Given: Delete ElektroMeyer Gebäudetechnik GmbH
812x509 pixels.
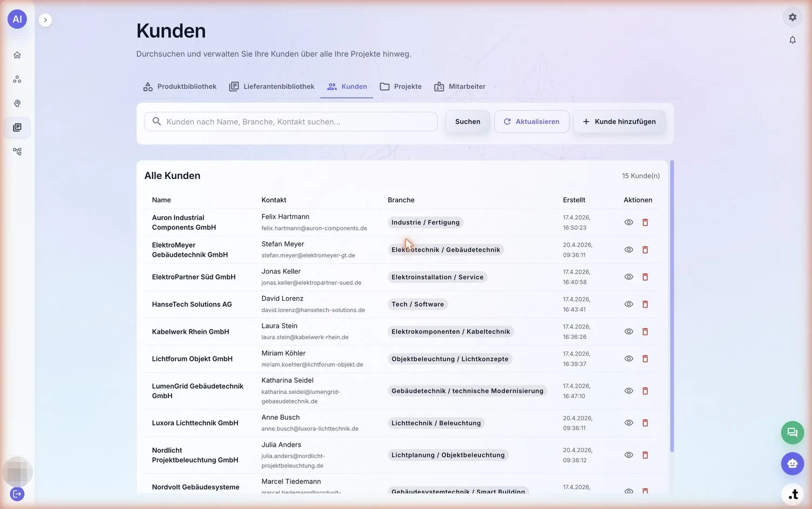Looking at the screenshot, I should (x=645, y=250).
